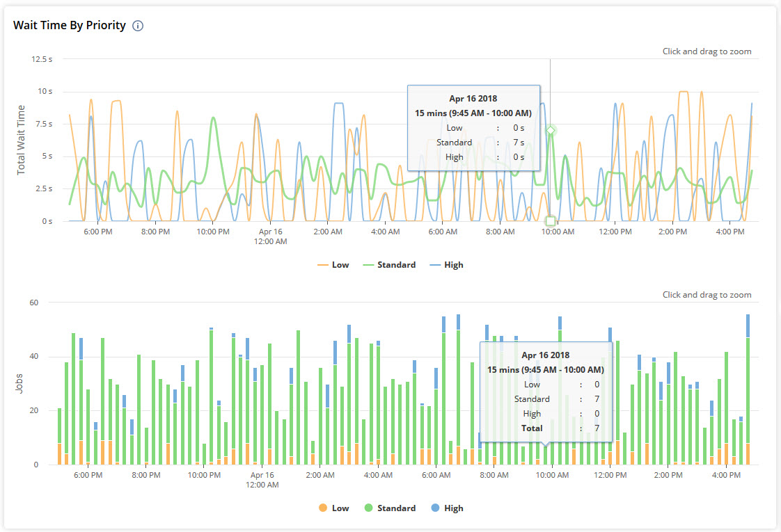Select the square data point marker at 0 s
This screenshot has width=781, height=532.
pyautogui.click(x=551, y=221)
